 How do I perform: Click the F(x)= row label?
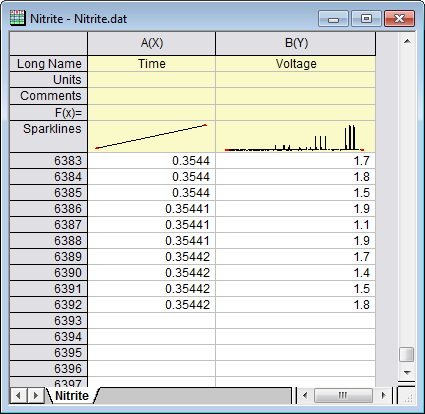[x=49, y=113]
